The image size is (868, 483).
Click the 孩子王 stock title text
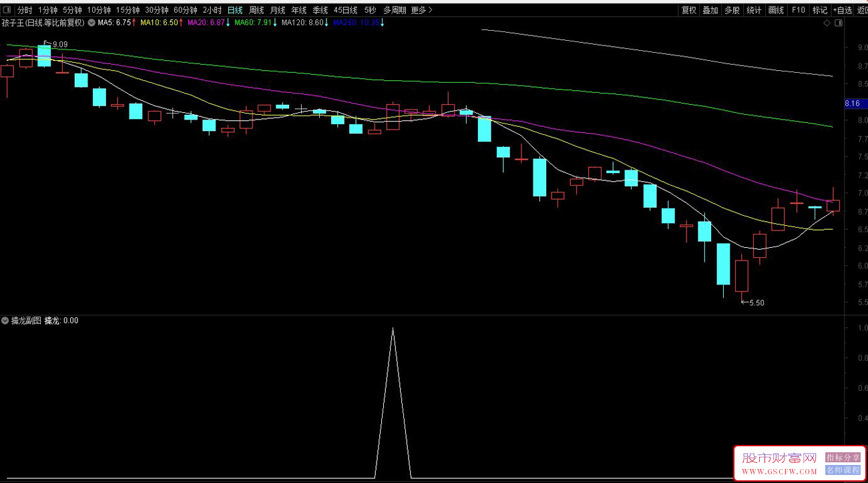(x=43, y=23)
